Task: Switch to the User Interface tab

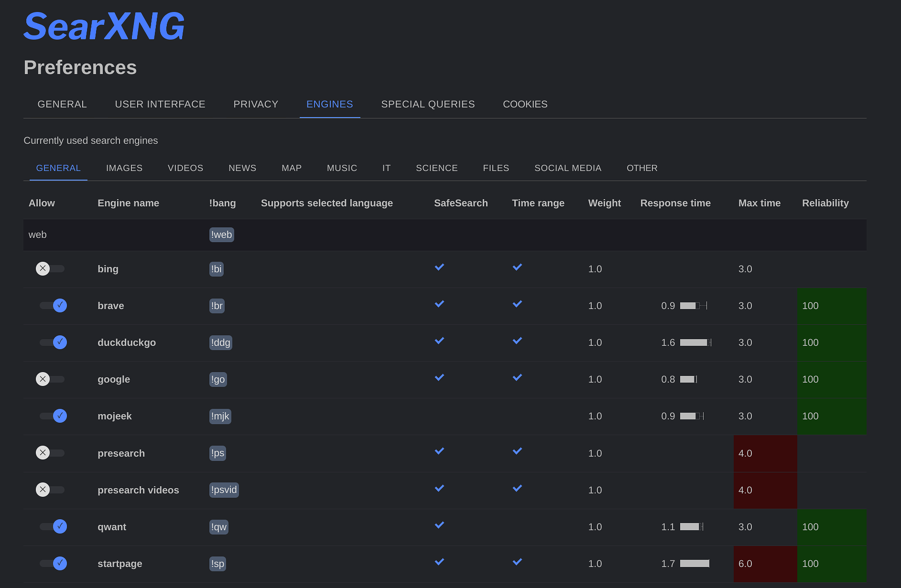Action: pos(160,104)
